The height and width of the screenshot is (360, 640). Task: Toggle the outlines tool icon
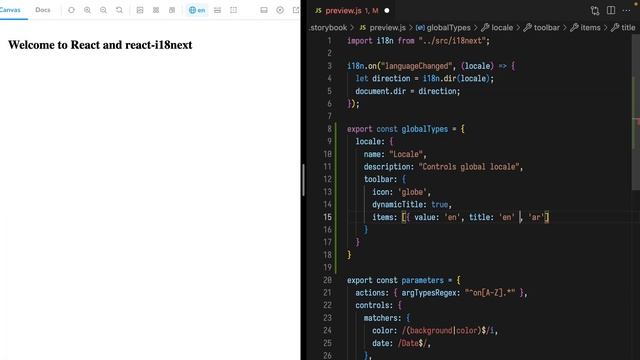[x=233, y=10]
